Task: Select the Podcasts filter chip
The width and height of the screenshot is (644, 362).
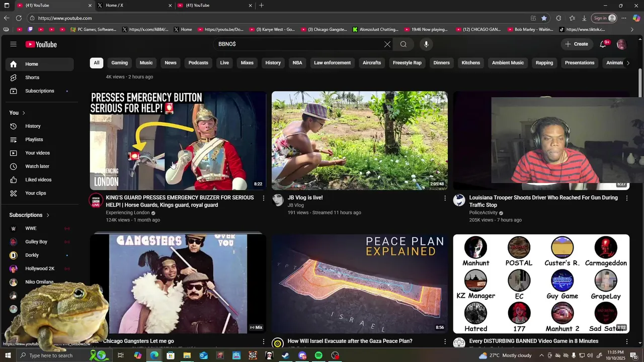Action: [x=198, y=63]
